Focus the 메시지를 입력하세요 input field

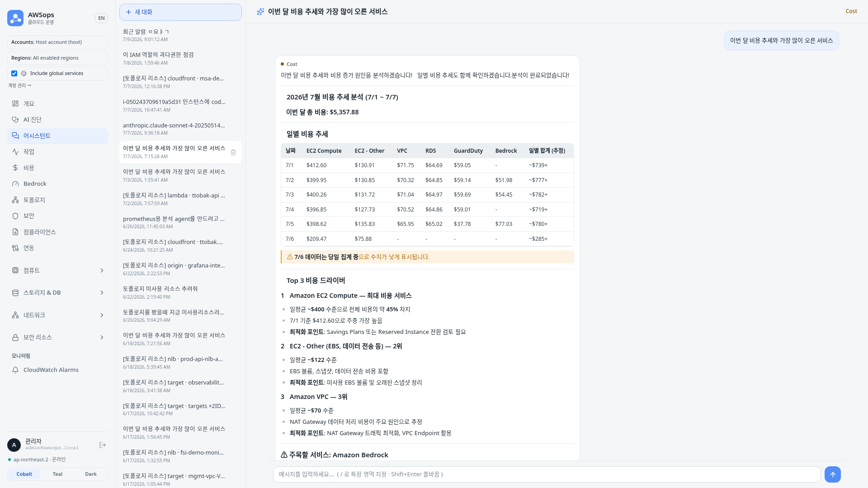(547, 474)
